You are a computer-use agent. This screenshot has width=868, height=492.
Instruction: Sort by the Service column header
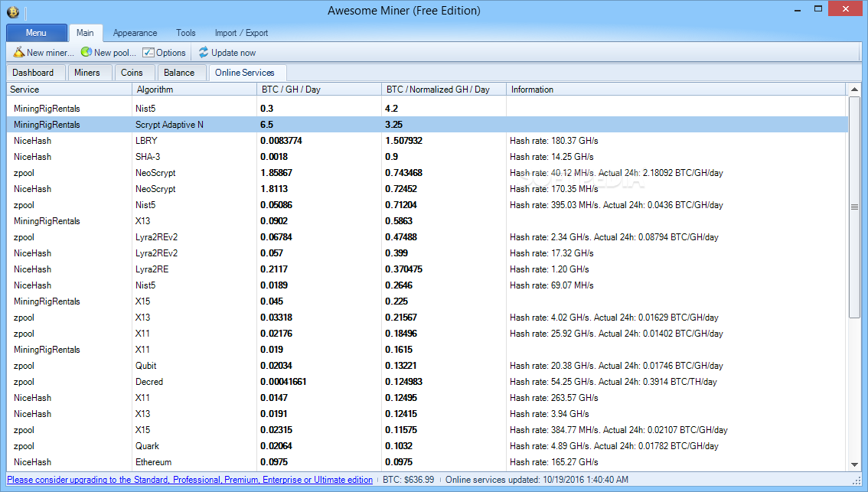(x=69, y=90)
